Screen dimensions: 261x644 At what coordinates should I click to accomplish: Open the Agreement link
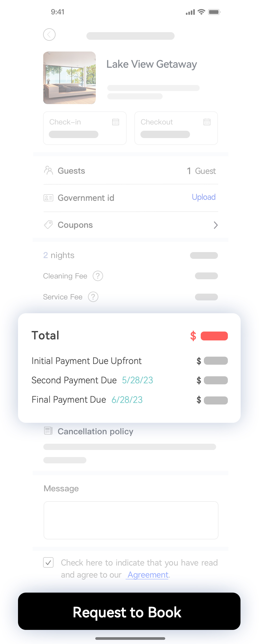[x=148, y=575]
